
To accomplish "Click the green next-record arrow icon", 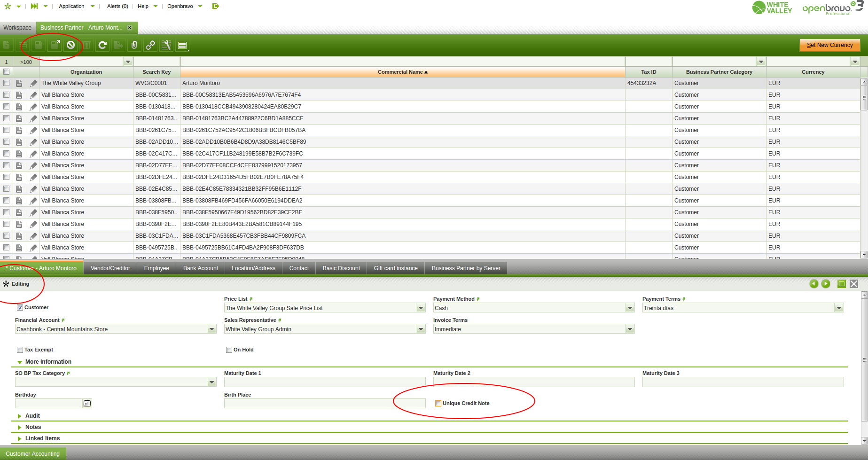I will pyautogui.click(x=826, y=284).
